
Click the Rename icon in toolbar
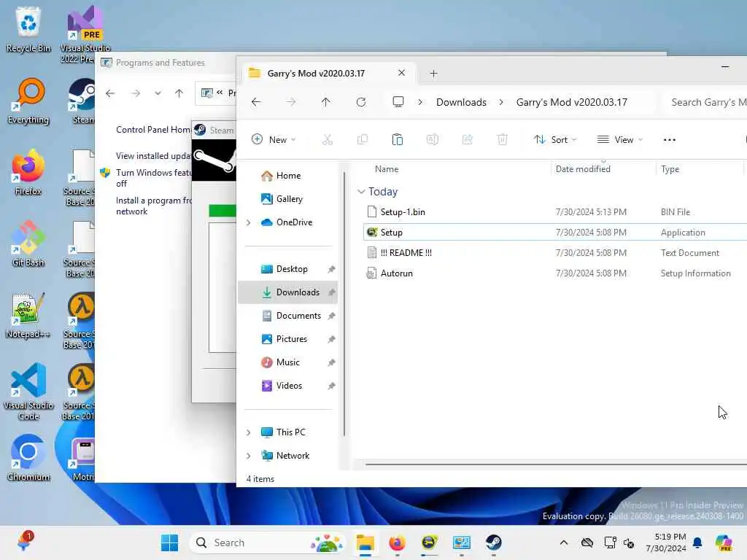click(x=432, y=139)
